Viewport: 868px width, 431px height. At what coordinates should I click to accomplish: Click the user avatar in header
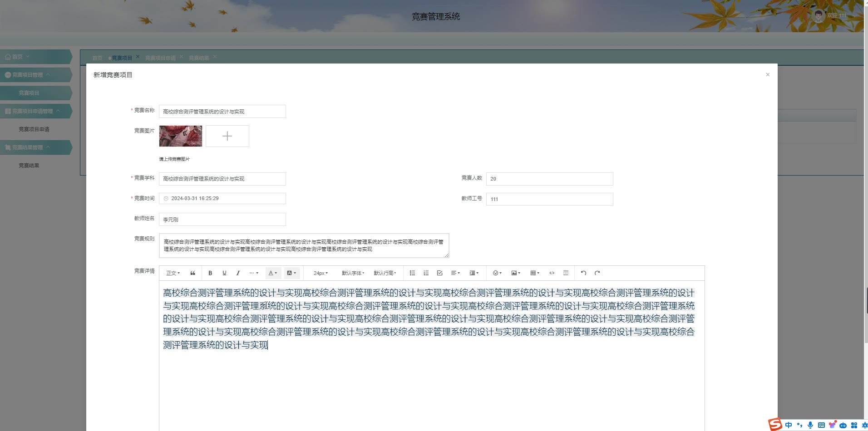(x=818, y=16)
